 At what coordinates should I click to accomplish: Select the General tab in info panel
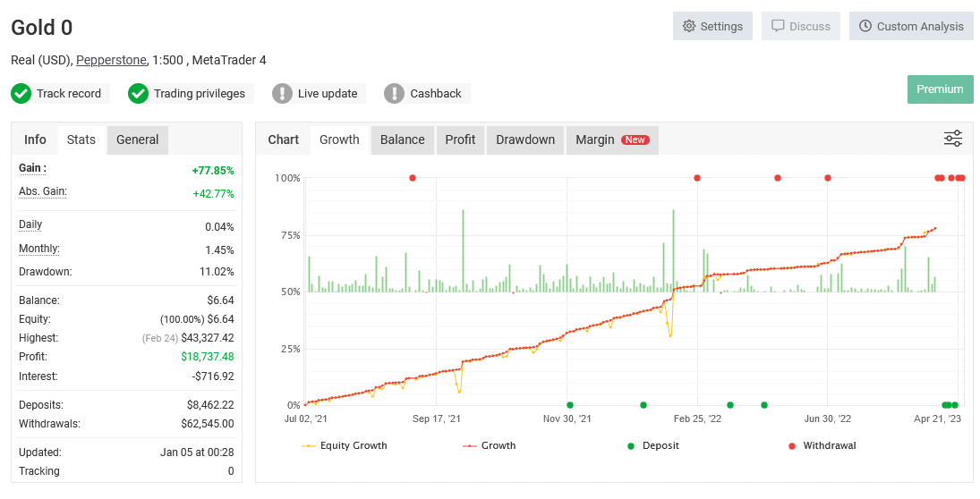(137, 140)
